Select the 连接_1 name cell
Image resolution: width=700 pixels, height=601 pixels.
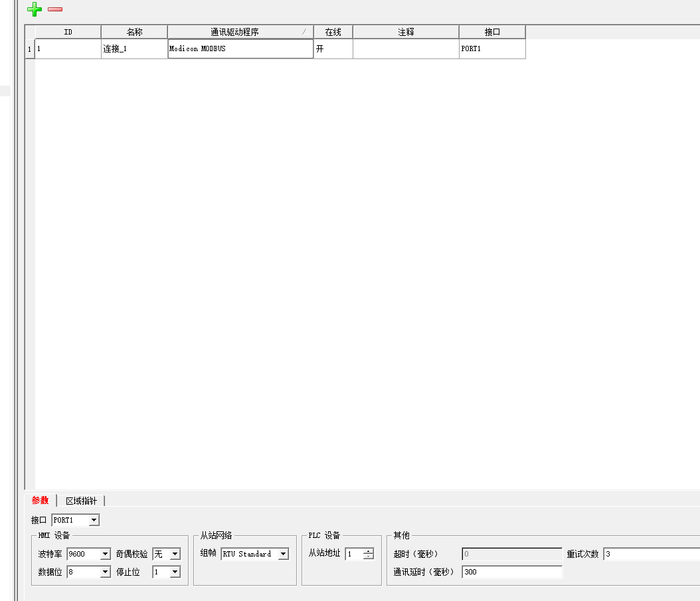tap(134, 48)
